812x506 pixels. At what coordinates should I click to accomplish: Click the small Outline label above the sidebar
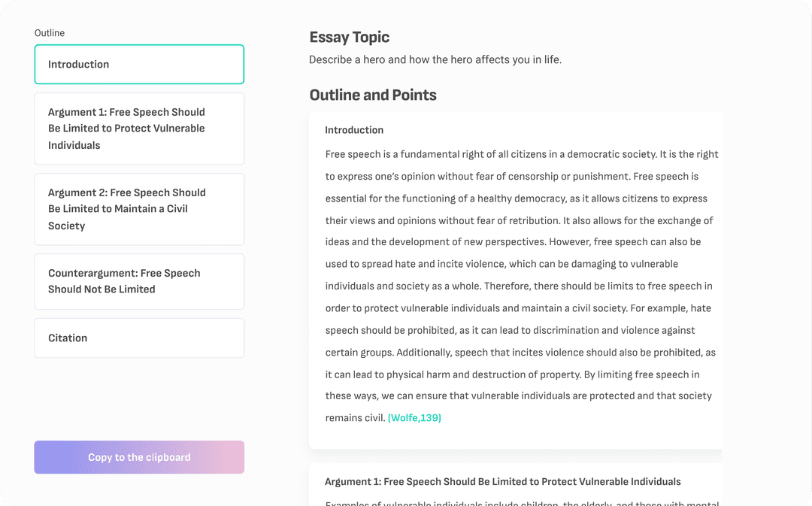[x=50, y=33]
